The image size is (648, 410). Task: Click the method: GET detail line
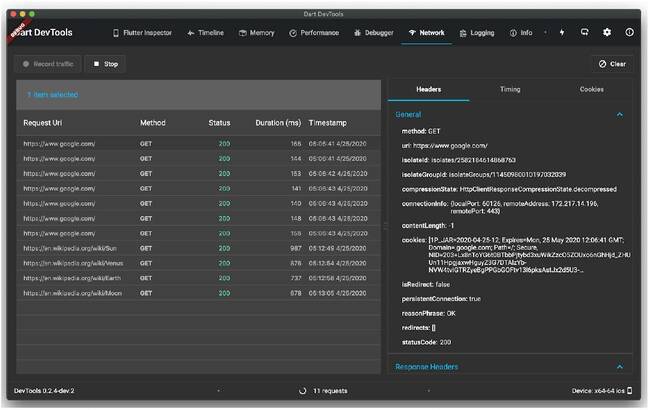tap(421, 131)
